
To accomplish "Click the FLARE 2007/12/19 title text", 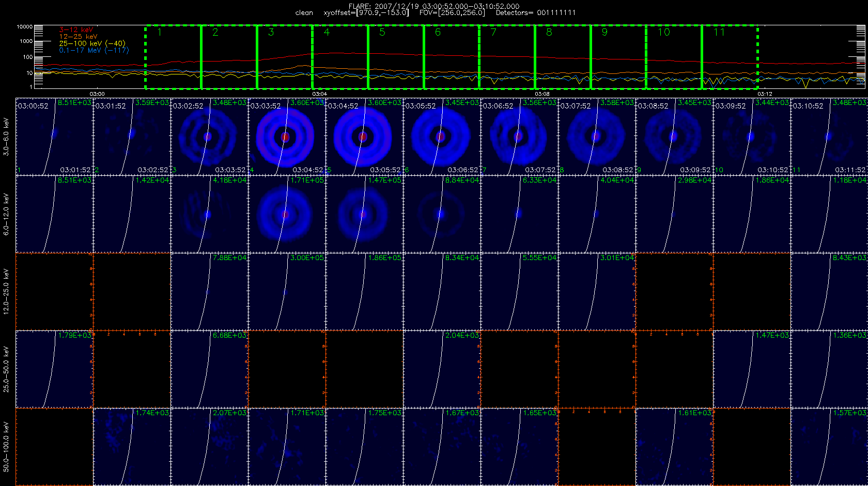I will [434, 6].
